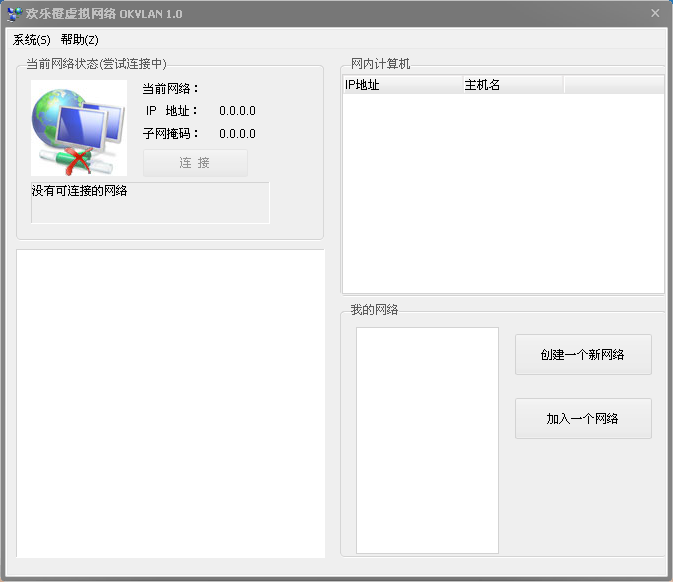Screen dimensions: 673x582
Task: Click the 没有可连接的网络 status message
Action: (79, 191)
